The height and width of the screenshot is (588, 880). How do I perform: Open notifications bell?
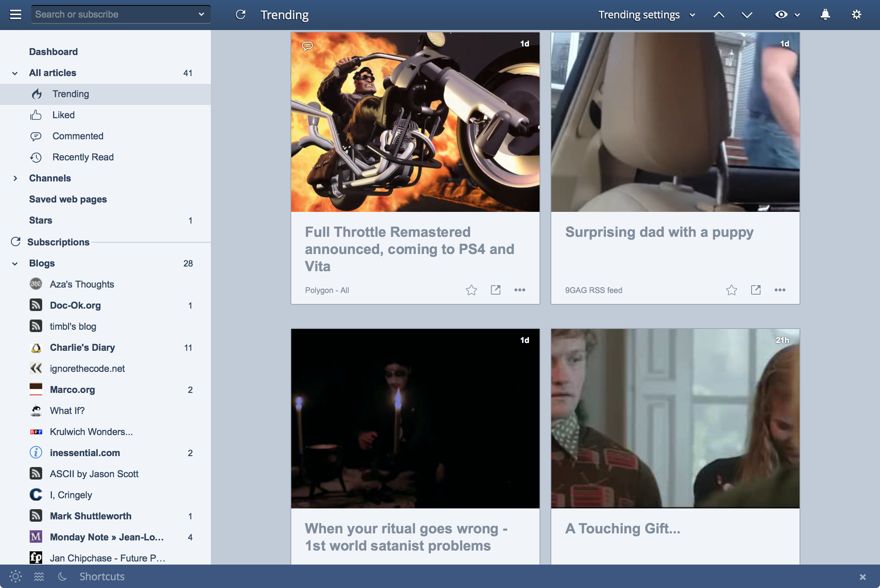[x=825, y=14]
